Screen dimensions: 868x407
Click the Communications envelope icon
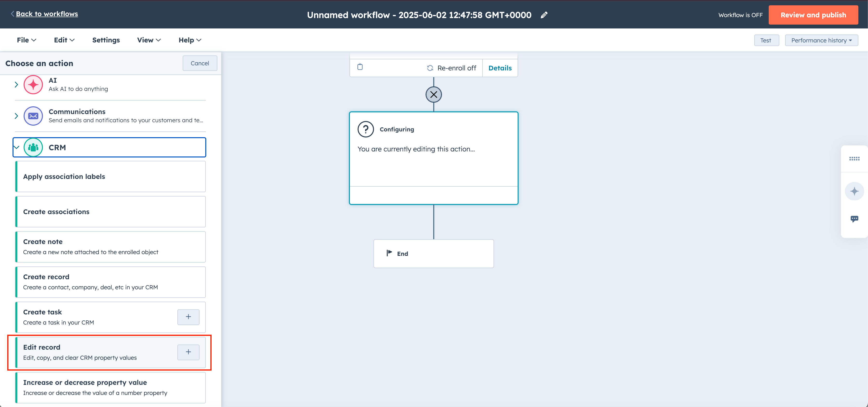(x=33, y=116)
